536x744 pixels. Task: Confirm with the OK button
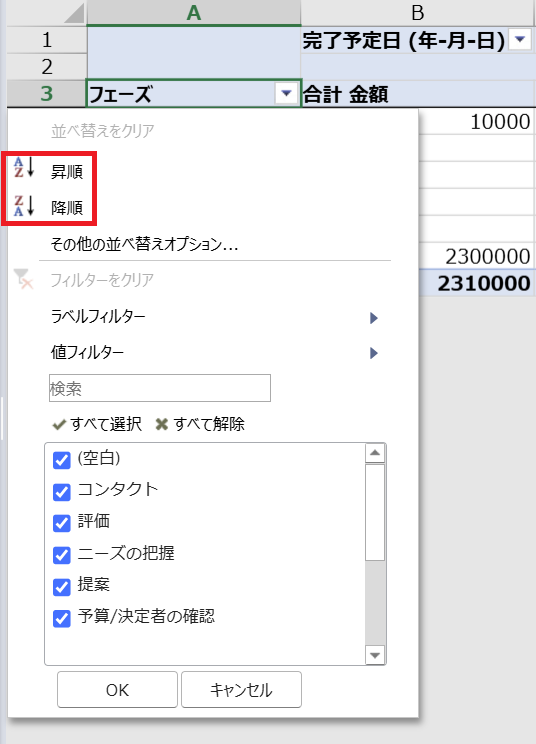[x=117, y=689]
